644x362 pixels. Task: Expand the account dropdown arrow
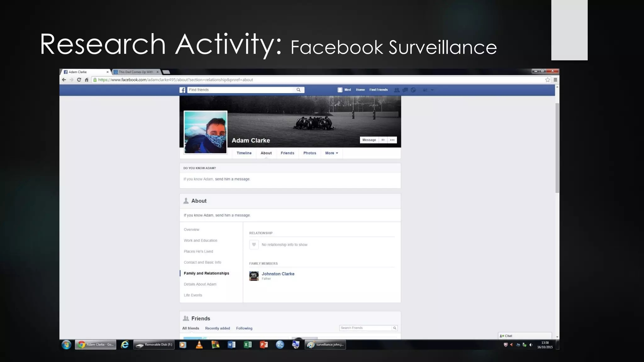[432, 90]
